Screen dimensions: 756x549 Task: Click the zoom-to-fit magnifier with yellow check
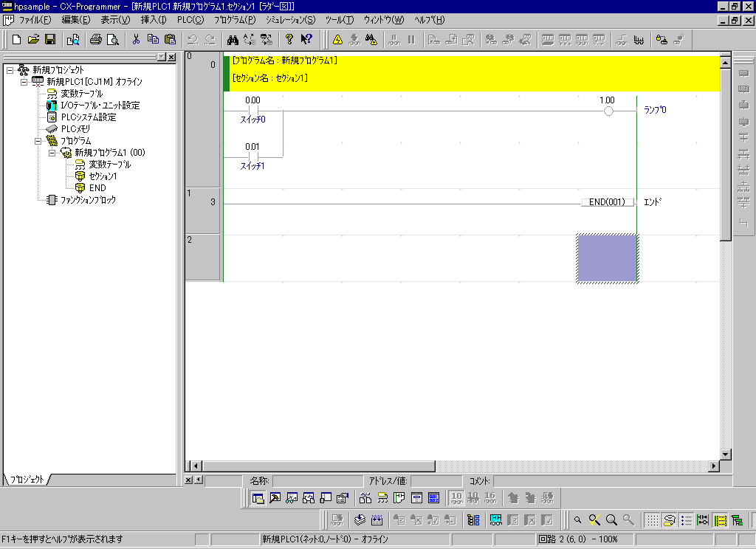(594, 520)
